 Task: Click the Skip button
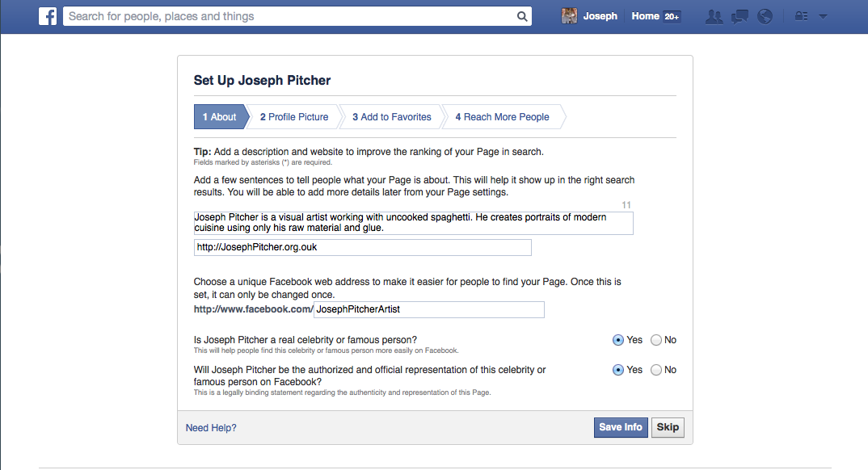(x=668, y=427)
